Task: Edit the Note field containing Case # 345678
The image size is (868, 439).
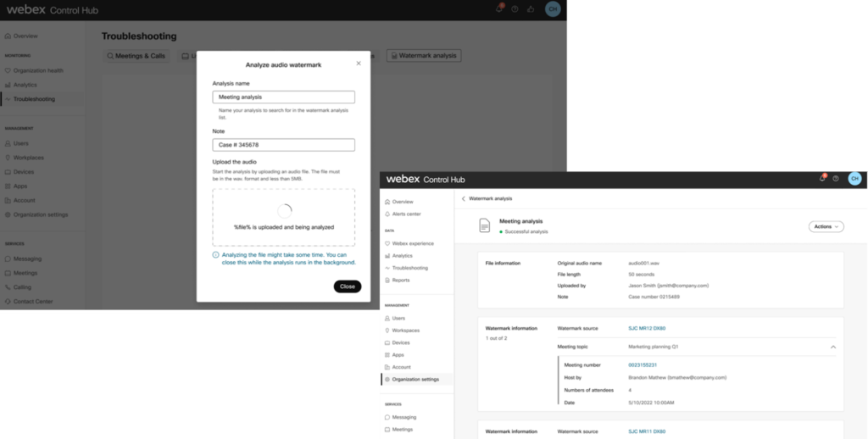Action: [283, 144]
